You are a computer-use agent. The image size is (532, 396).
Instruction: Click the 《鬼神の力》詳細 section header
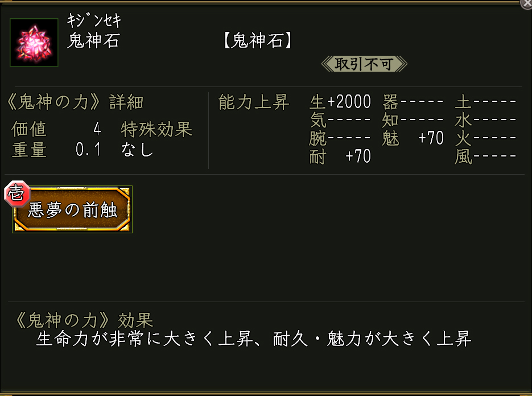pos(74,102)
